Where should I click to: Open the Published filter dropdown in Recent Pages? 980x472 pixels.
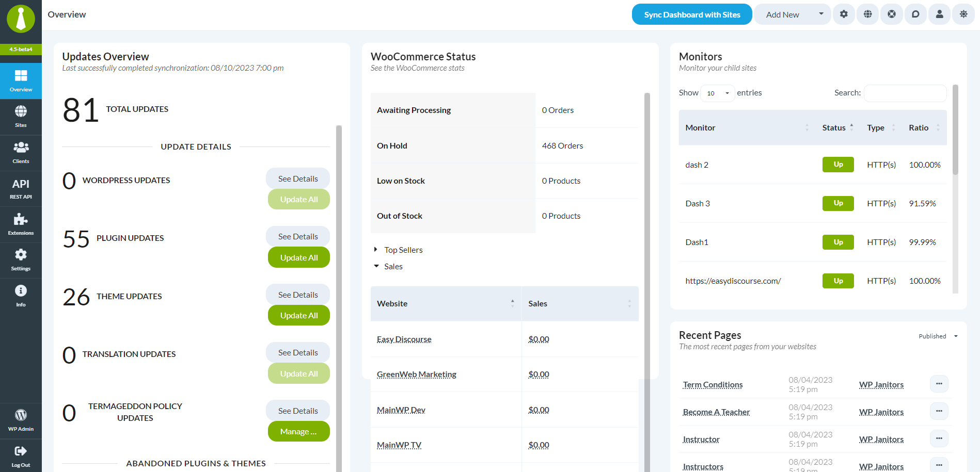938,336
